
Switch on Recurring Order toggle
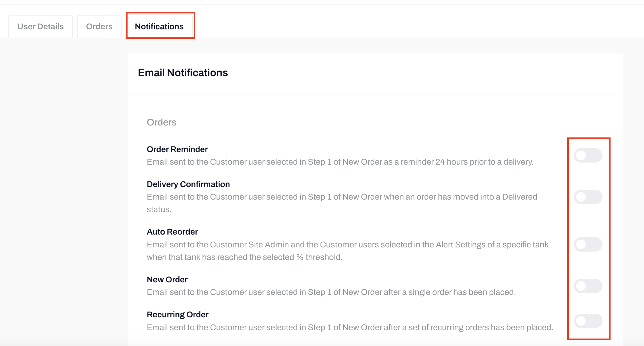tap(588, 321)
